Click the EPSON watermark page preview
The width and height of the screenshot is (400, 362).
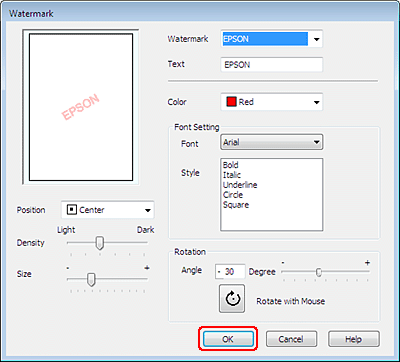[81, 107]
